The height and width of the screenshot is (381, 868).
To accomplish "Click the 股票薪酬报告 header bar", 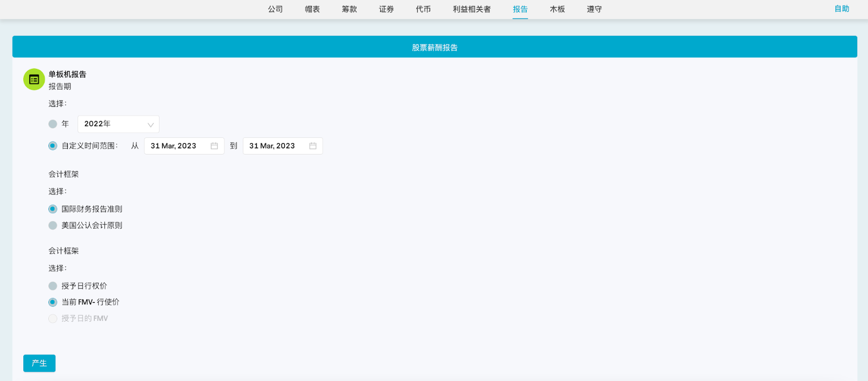I will 435,47.
